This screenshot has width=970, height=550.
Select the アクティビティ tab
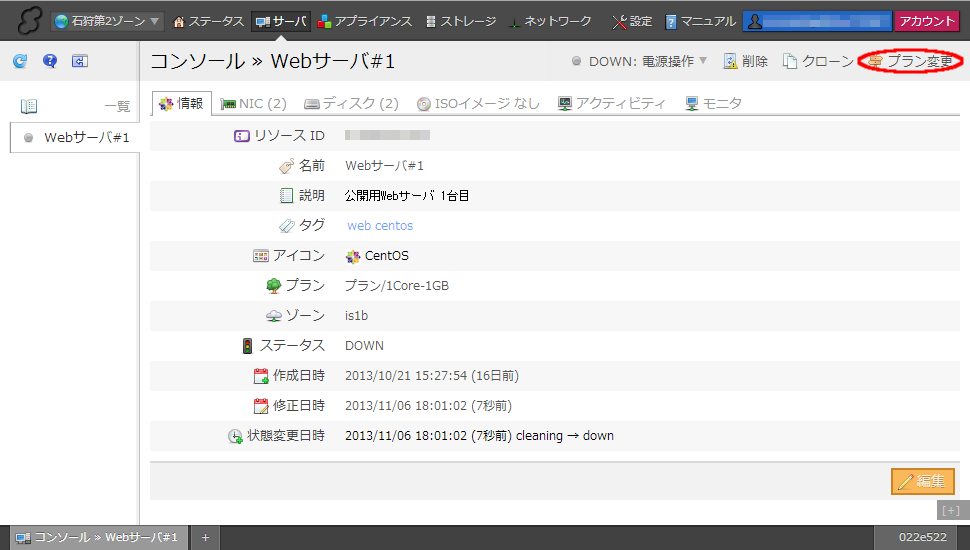(611, 103)
